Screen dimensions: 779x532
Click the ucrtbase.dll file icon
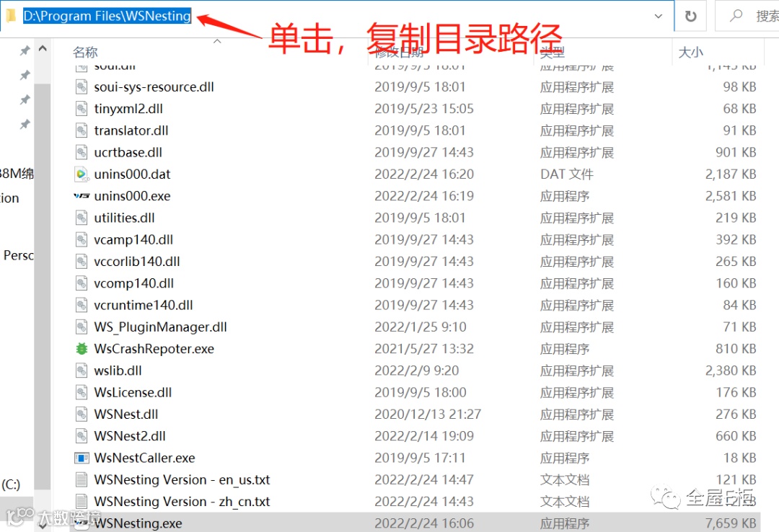[x=82, y=153]
